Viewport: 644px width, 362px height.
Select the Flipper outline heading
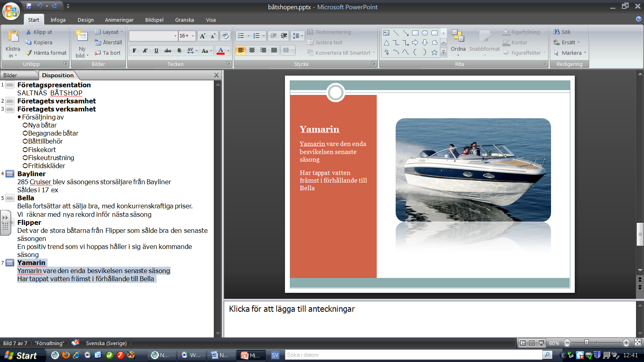(29, 222)
